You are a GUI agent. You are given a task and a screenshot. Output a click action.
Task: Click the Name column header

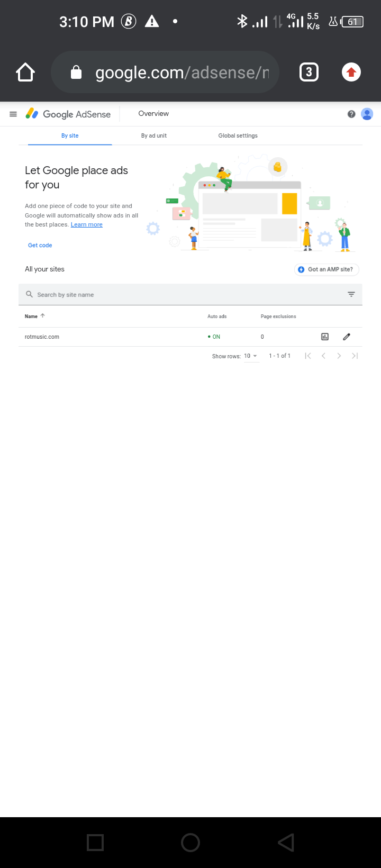(x=31, y=317)
